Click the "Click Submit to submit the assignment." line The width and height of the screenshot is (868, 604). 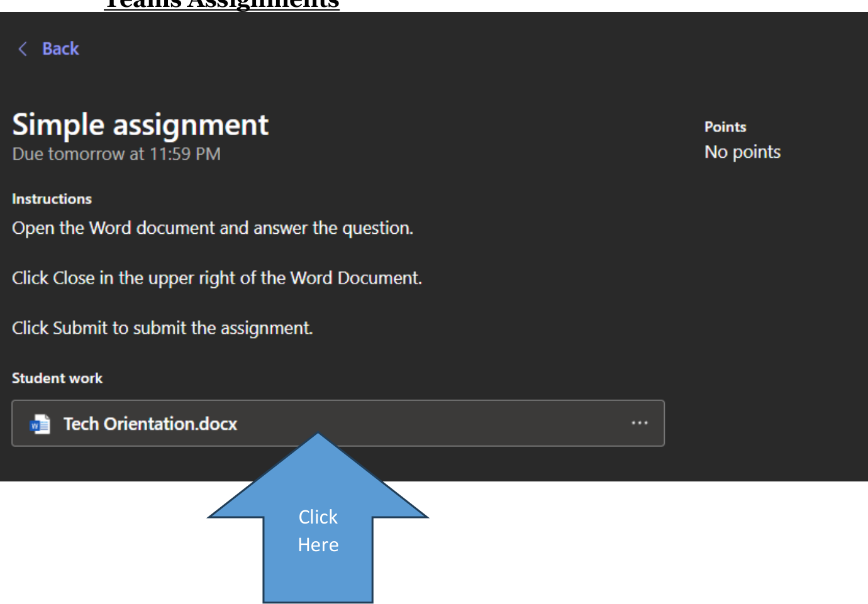[x=162, y=327]
